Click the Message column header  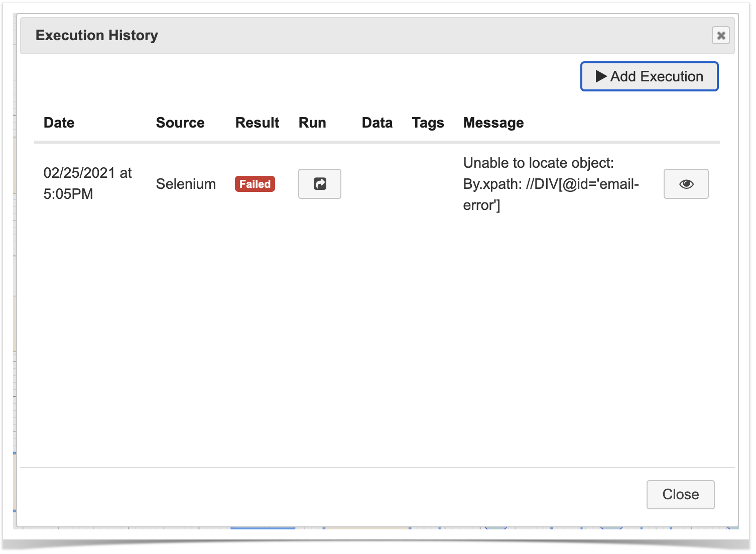(x=493, y=123)
